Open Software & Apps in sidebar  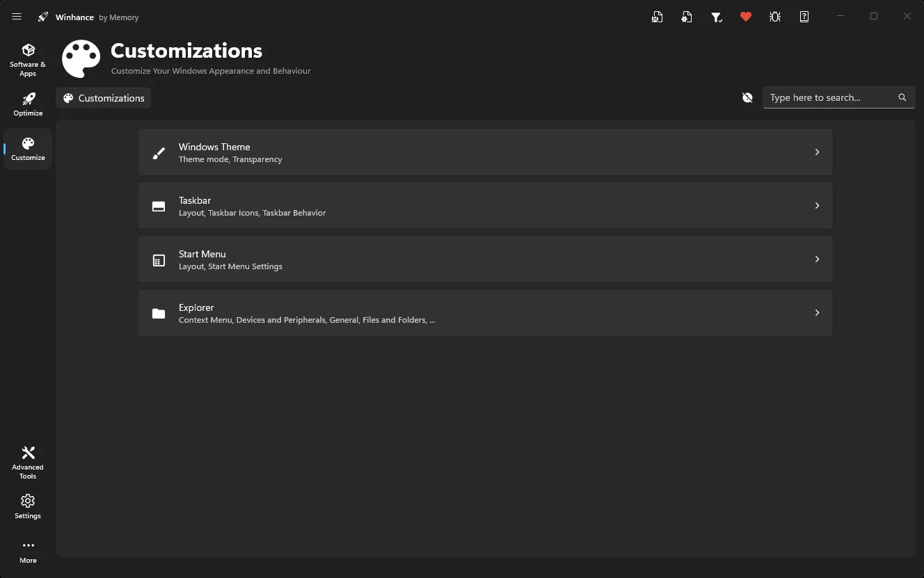click(28, 60)
